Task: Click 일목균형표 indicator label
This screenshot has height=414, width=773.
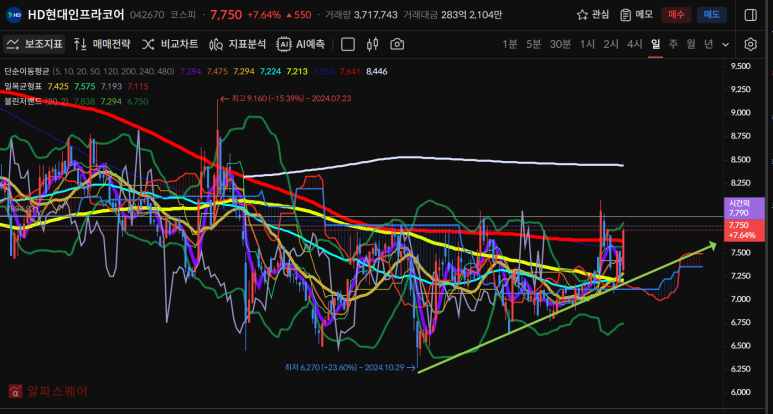Action: click(23, 87)
